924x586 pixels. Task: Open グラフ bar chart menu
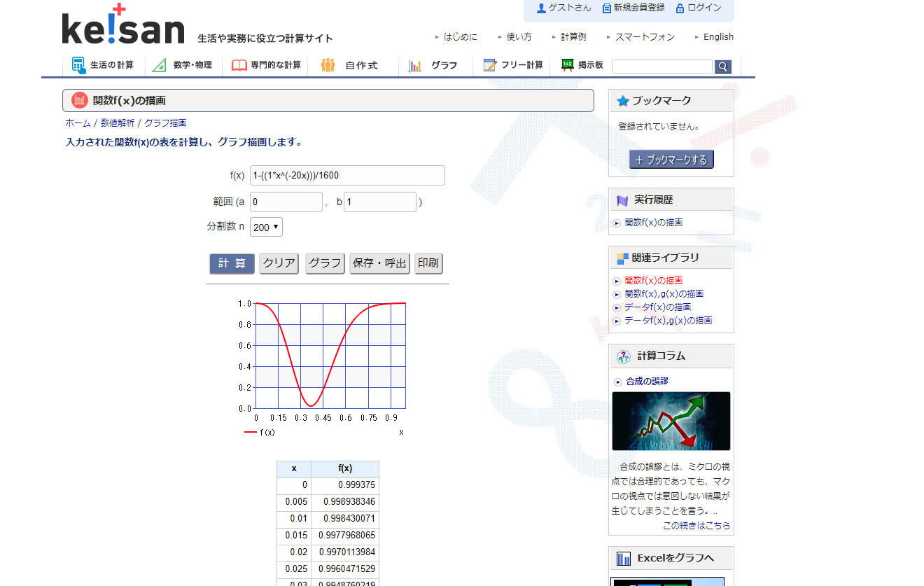[x=433, y=65]
